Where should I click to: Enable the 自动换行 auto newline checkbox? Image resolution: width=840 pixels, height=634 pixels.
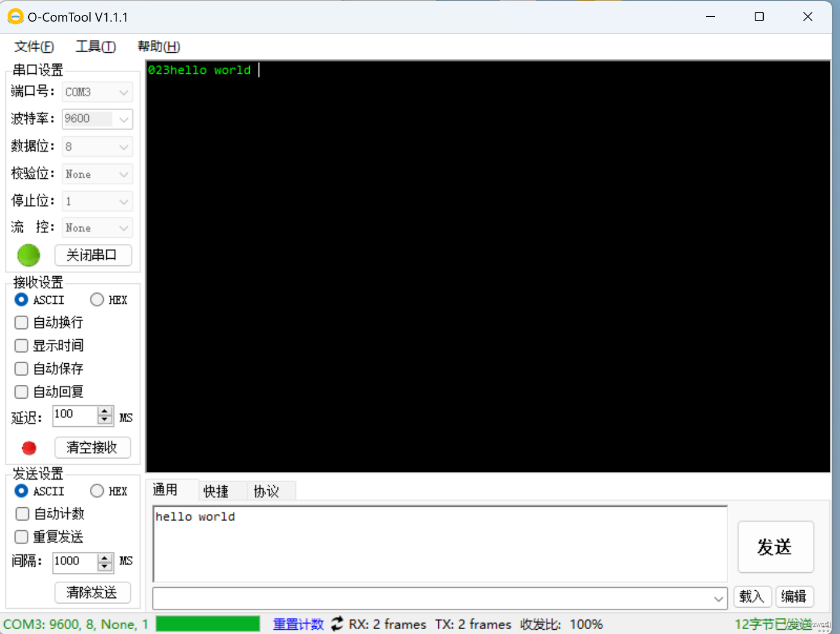pos(21,322)
